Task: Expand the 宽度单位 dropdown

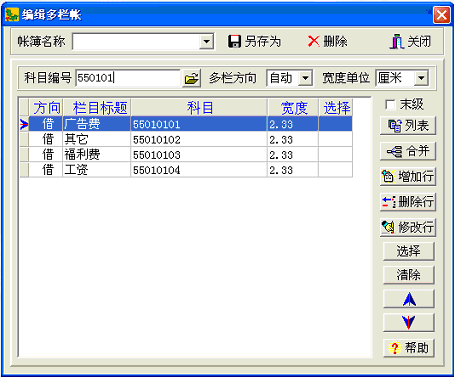Action: 421,78
